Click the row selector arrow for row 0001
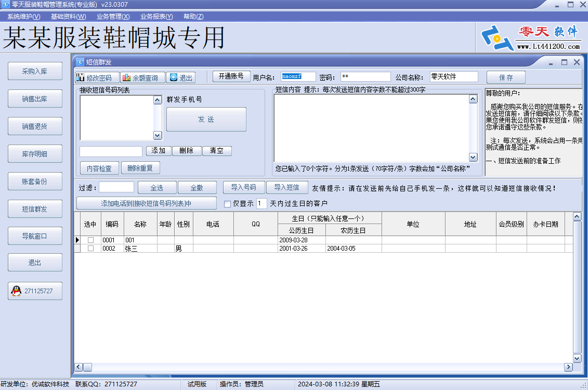 point(77,240)
